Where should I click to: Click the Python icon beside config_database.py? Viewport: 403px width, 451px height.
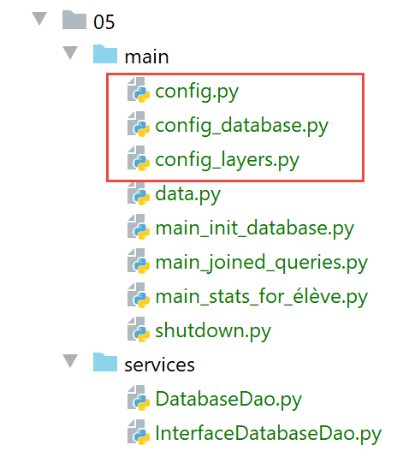[x=137, y=124]
